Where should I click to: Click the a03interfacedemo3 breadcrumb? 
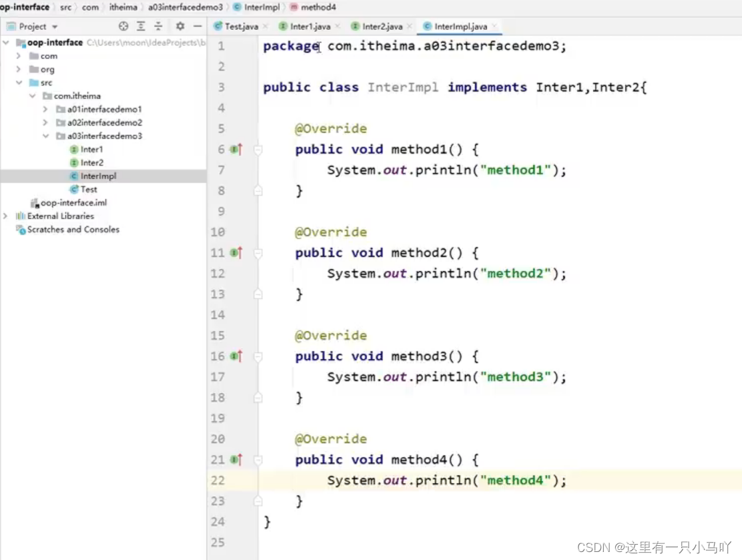click(186, 7)
